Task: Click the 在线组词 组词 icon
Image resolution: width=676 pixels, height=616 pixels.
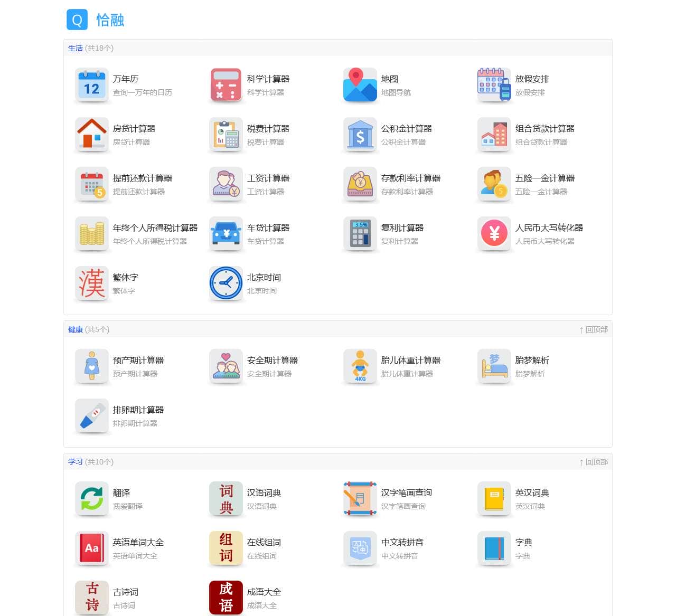Action: click(x=226, y=548)
